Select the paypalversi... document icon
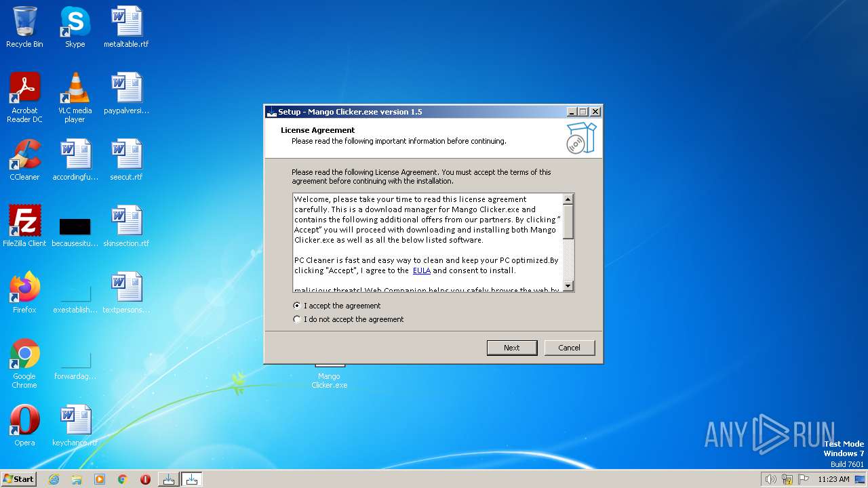Image resolution: width=868 pixels, height=488 pixels. (x=126, y=93)
